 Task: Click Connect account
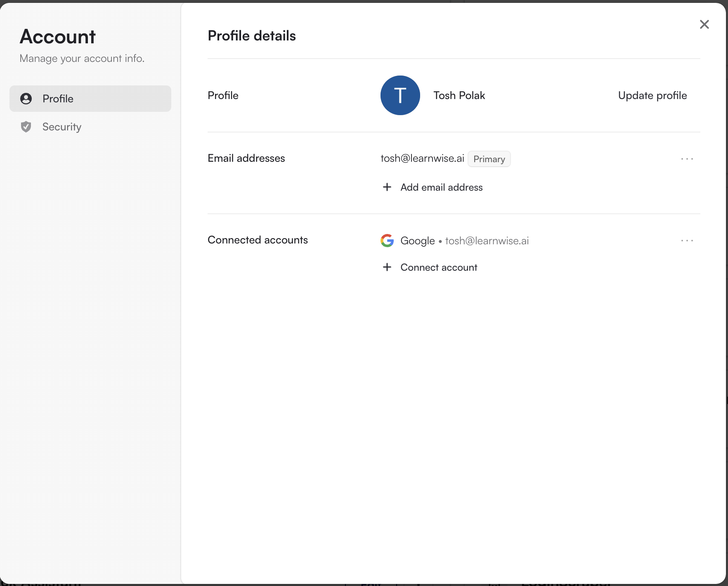pyautogui.click(x=439, y=267)
